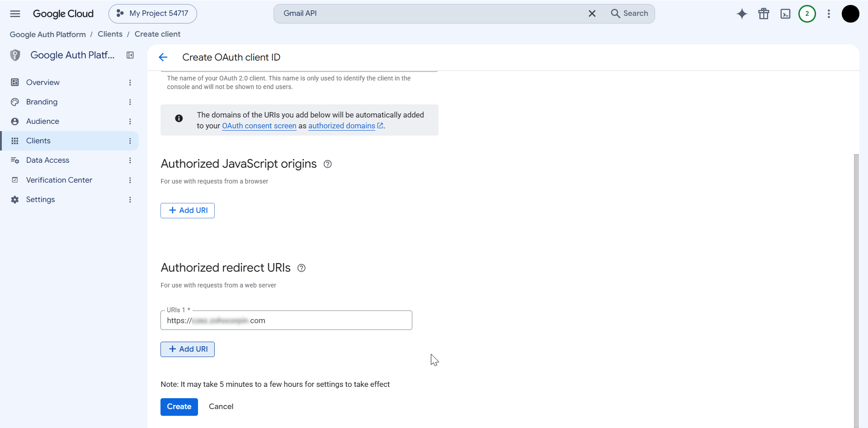Open more options for Overview
Screen dimensions: 868x428
(x=130, y=82)
